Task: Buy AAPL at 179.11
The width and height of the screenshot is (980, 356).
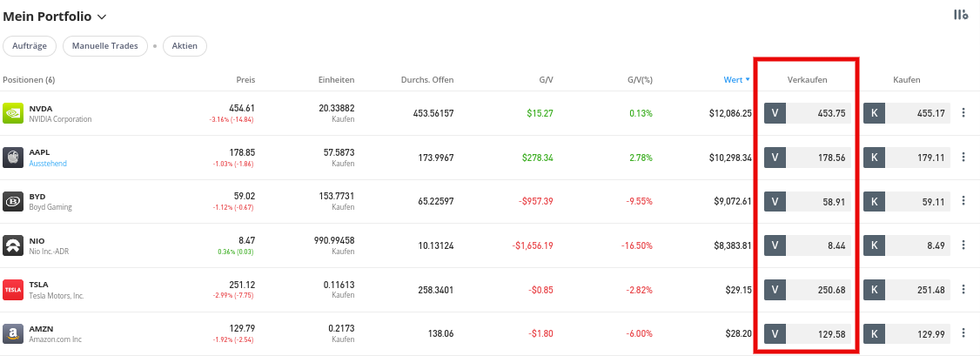Action: click(907, 158)
